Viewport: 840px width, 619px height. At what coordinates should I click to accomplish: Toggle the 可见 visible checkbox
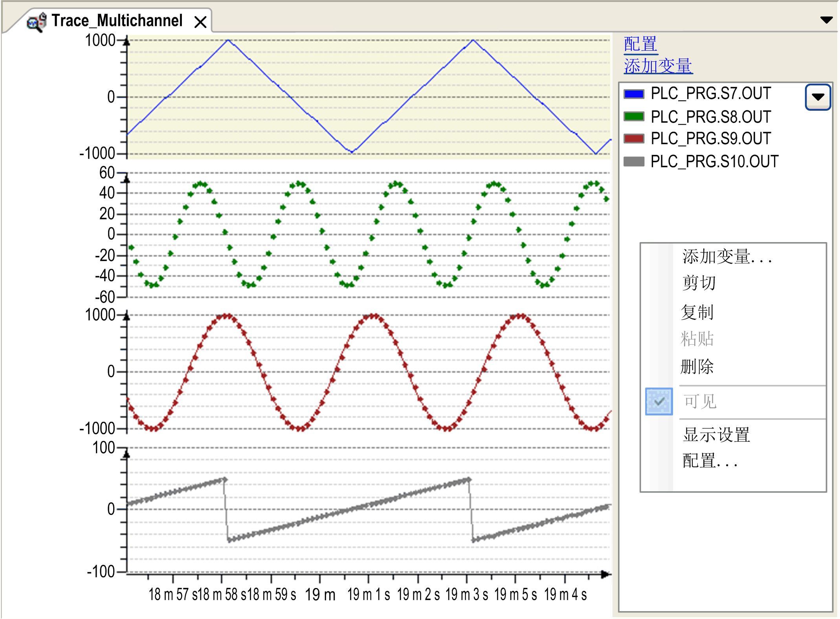659,401
